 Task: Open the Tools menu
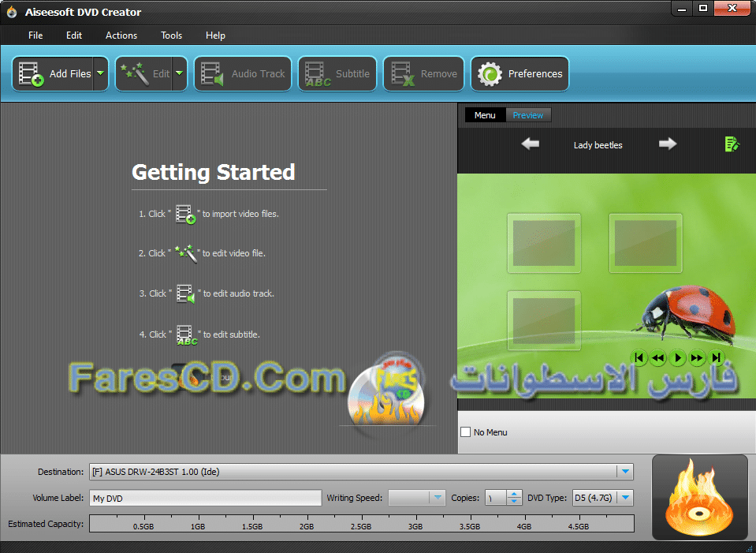pyautogui.click(x=171, y=35)
